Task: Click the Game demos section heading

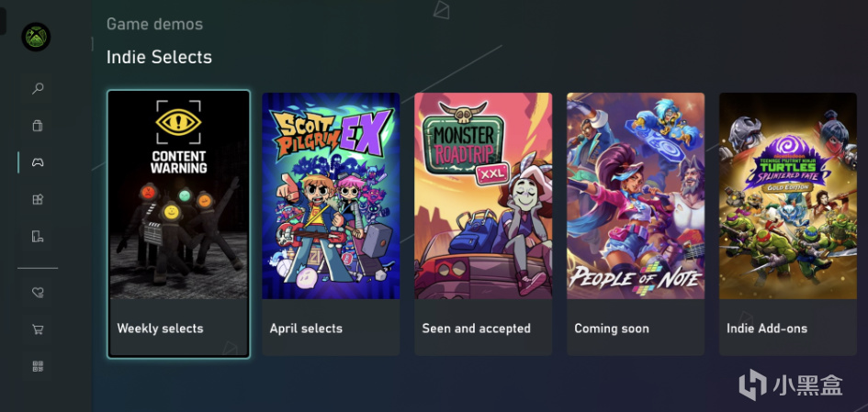Action: point(154,25)
